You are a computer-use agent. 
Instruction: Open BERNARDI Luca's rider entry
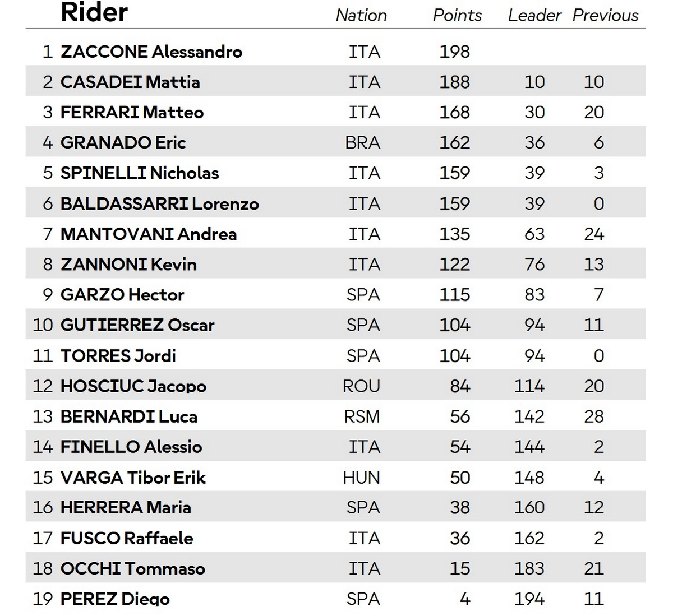(129, 416)
